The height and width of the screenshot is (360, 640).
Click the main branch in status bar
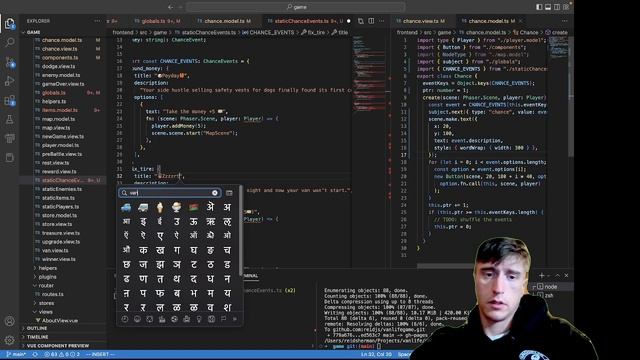[16, 354]
